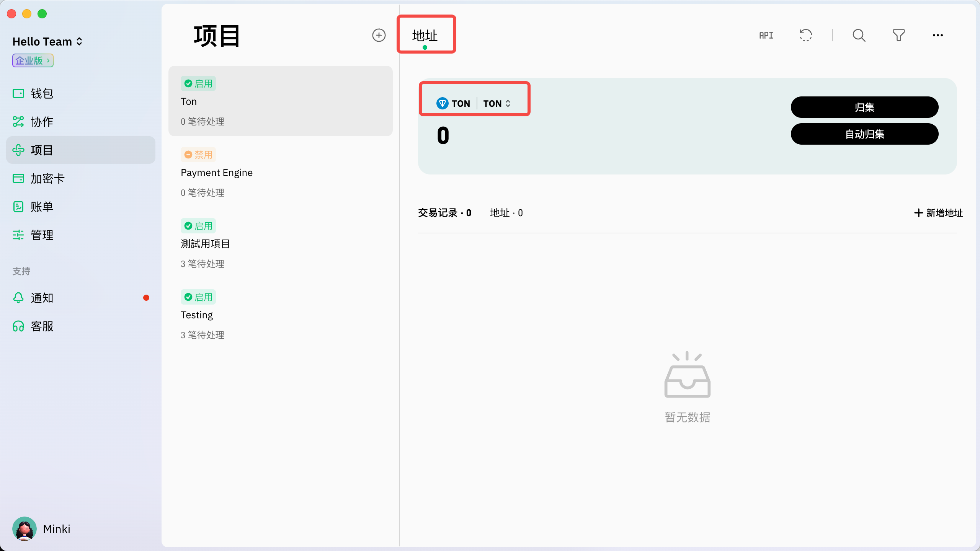The width and height of the screenshot is (980, 551).
Task: Open the API settings icon
Action: (x=766, y=35)
